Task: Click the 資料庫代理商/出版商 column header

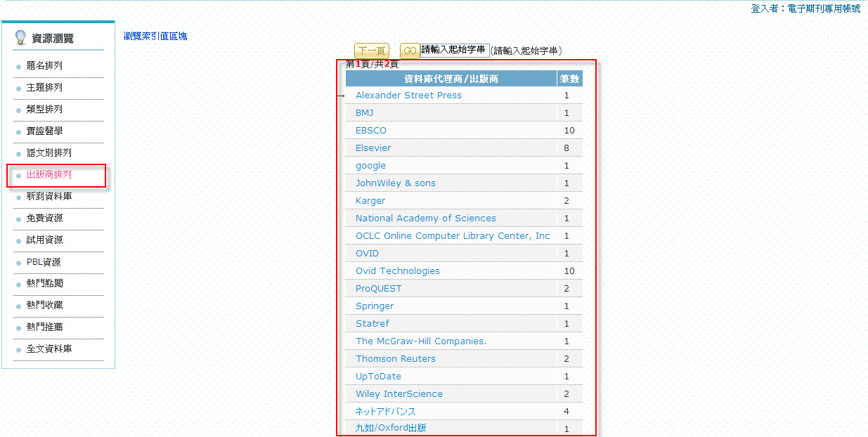Action: (451, 79)
